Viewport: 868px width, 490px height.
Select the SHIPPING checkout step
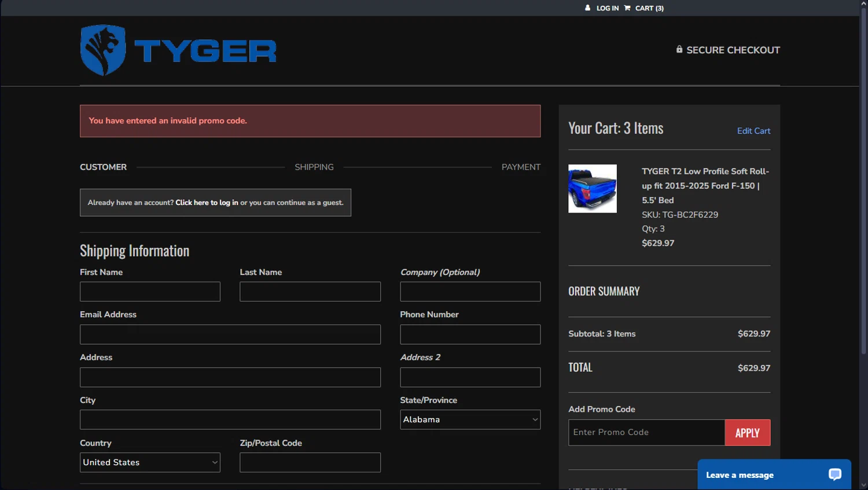coord(314,167)
